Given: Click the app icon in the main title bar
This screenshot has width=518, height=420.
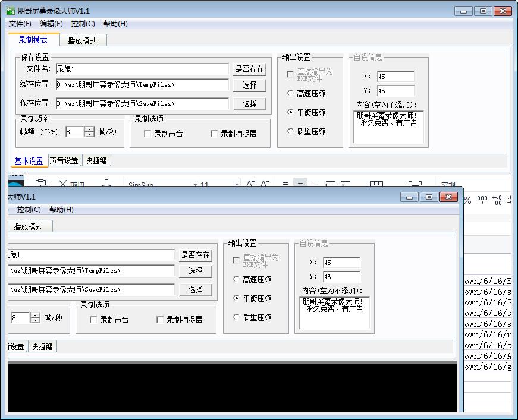Looking at the screenshot, I should [11, 11].
